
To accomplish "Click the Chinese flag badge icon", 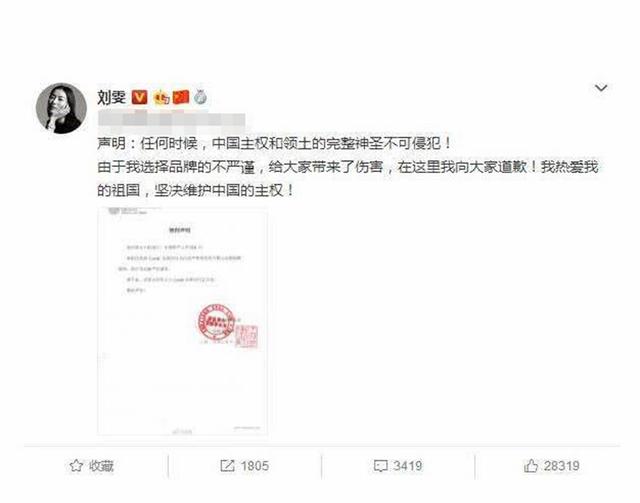I will point(181,97).
